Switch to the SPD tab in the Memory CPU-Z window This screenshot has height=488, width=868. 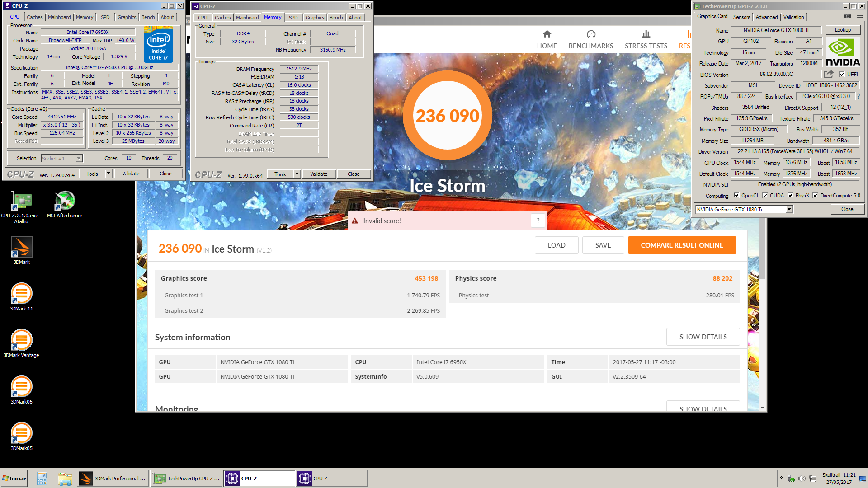point(293,18)
